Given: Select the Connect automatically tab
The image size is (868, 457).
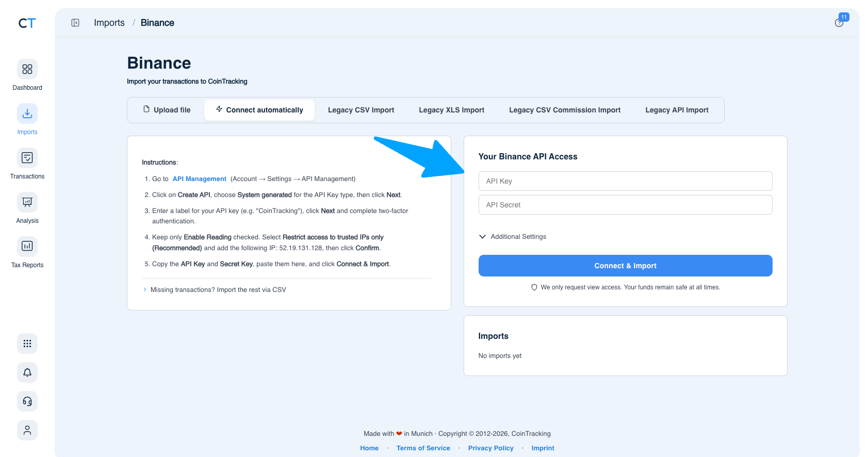Looking at the screenshot, I should pyautogui.click(x=259, y=110).
